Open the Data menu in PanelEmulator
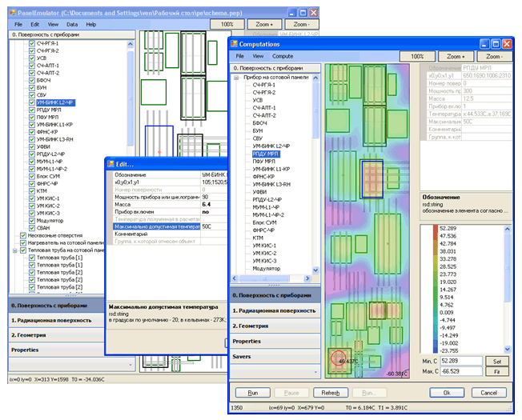The image size is (522, 420). pos(72,25)
